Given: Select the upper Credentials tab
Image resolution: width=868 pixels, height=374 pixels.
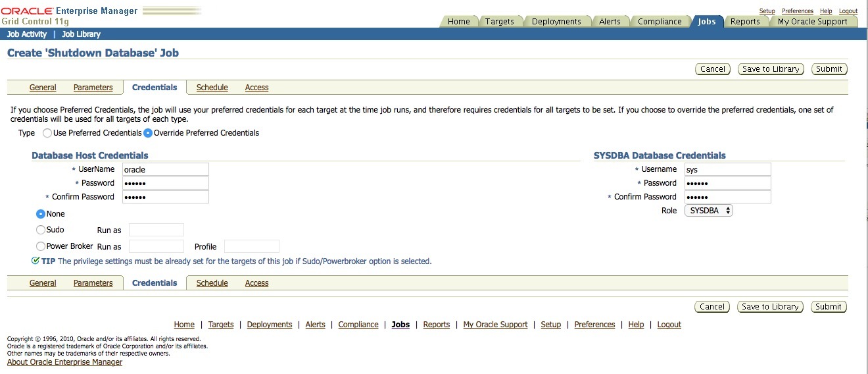Looking at the screenshot, I should tap(155, 88).
